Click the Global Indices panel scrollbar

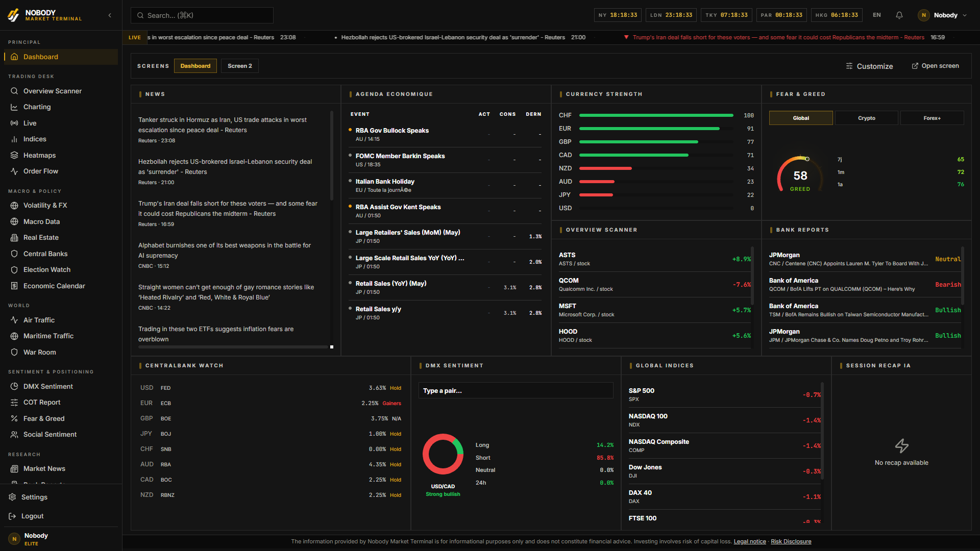pyautogui.click(x=822, y=431)
